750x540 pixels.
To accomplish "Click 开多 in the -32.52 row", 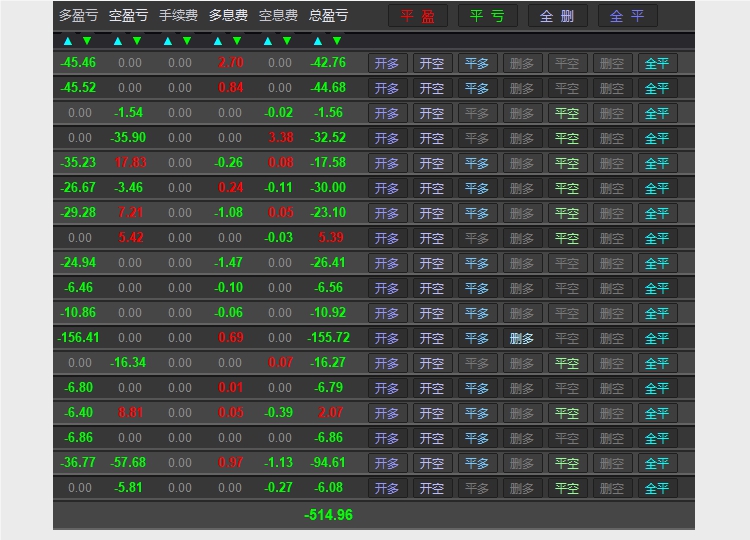I will click(387, 138).
